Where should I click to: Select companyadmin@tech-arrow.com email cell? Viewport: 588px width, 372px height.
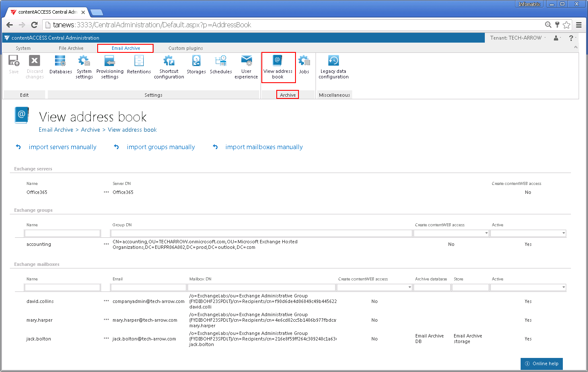click(148, 301)
